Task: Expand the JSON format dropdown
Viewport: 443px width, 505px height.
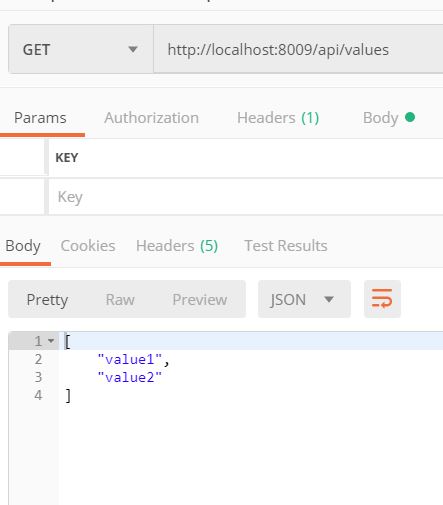Action: tap(304, 299)
